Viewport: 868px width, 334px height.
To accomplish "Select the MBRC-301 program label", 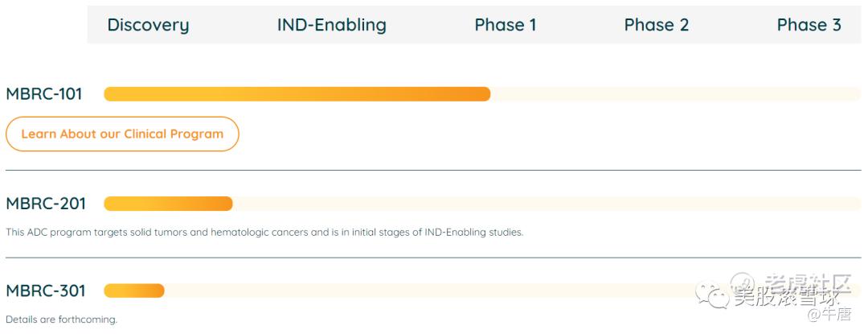I will 46,291.
